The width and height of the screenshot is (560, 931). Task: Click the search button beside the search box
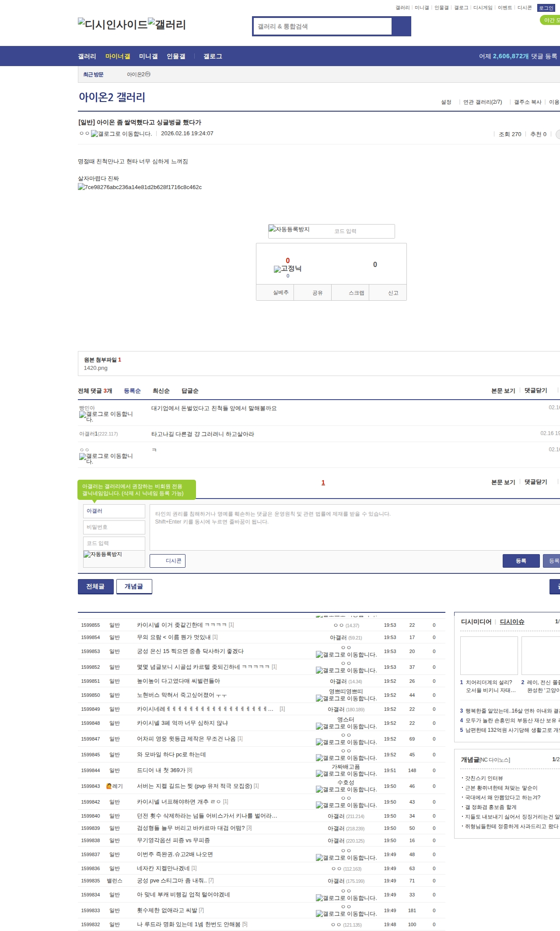tap(401, 26)
